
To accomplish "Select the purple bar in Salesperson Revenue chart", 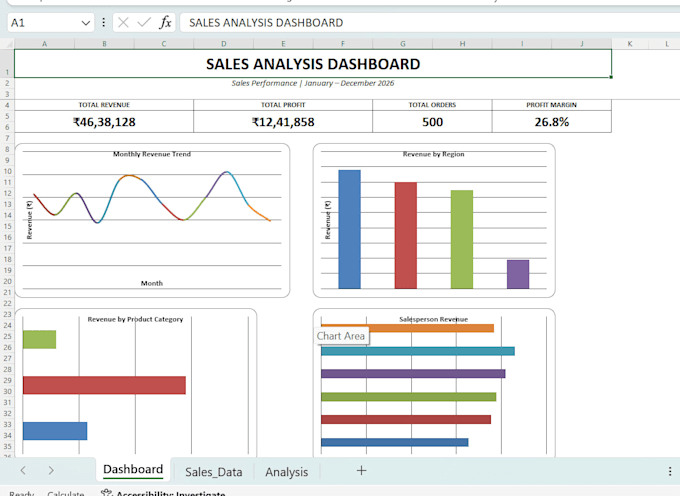I will pos(413,374).
